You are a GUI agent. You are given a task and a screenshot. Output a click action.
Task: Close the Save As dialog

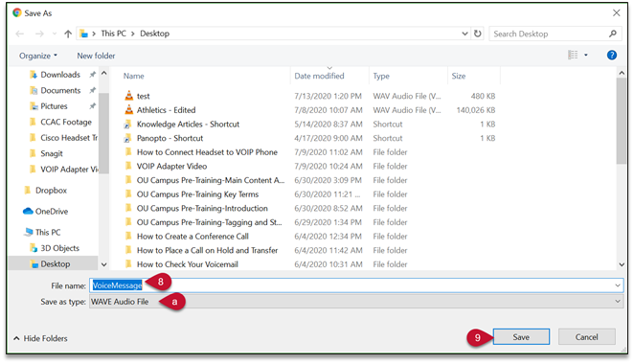pyautogui.click(x=616, y=13)
